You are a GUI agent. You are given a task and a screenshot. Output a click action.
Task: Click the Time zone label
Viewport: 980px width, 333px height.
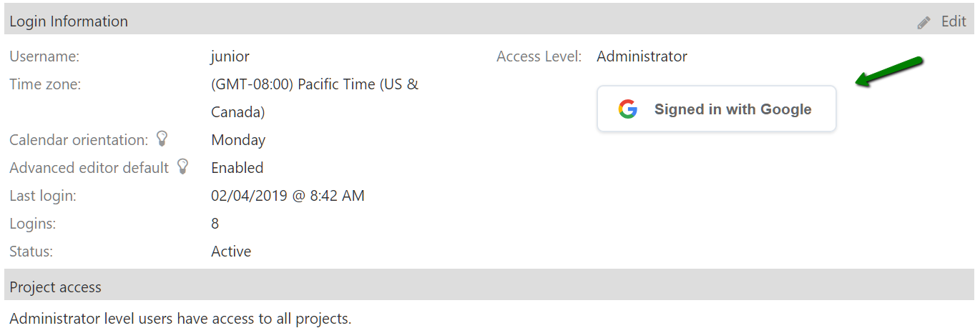pos(45,84)
